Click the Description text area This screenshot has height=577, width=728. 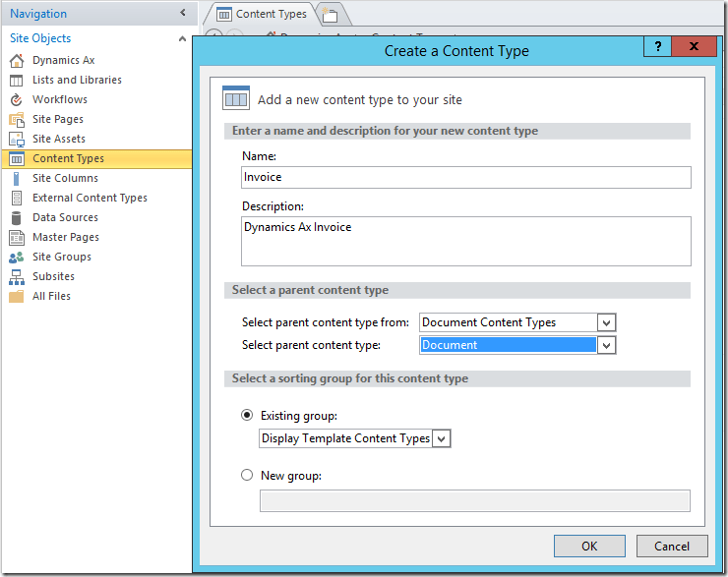tap(465, 241)
